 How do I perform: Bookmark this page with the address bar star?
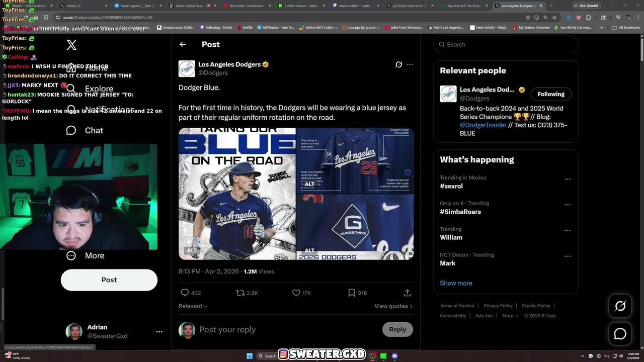[554, 17]
